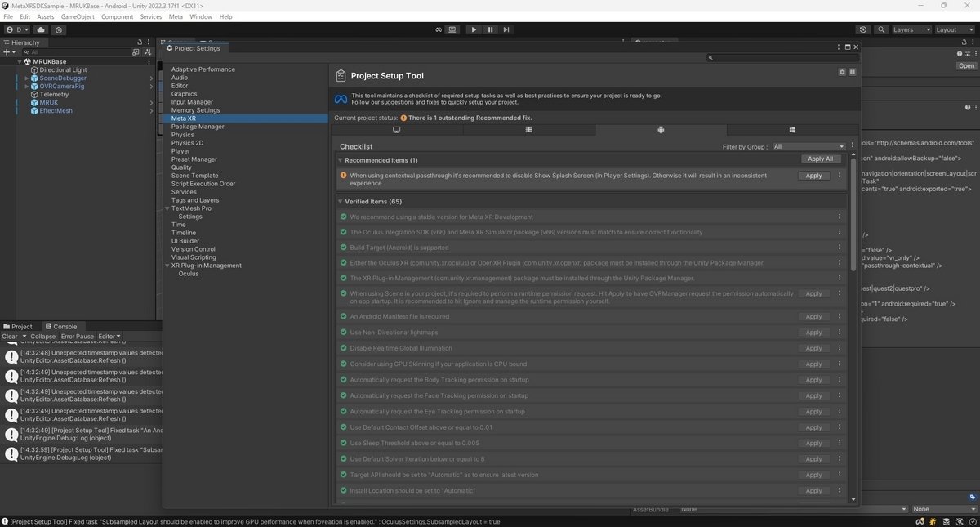
Task: Toggle the Hierarchy panel lock icon
Action: click(140, 42)
